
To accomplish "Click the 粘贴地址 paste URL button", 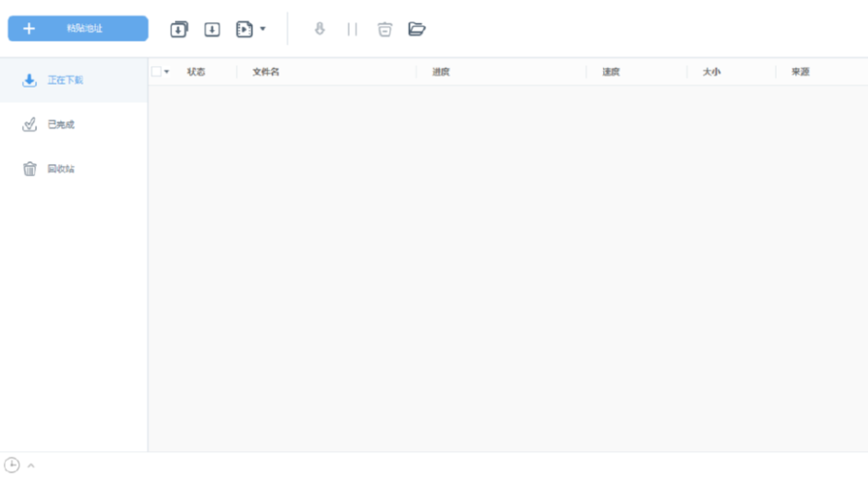I will pos(78,28).
